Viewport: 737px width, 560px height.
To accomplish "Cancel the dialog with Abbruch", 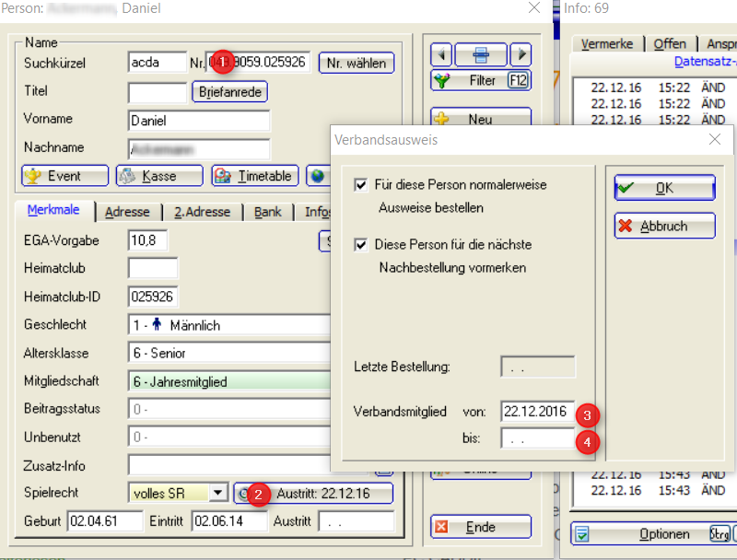I will pyautogui.click(x=664, y=226).
